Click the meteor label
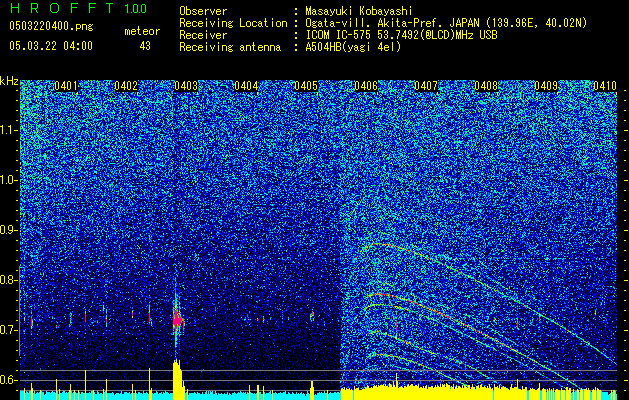The height and width of the screenshot is (400, 629). pos(142,31)
